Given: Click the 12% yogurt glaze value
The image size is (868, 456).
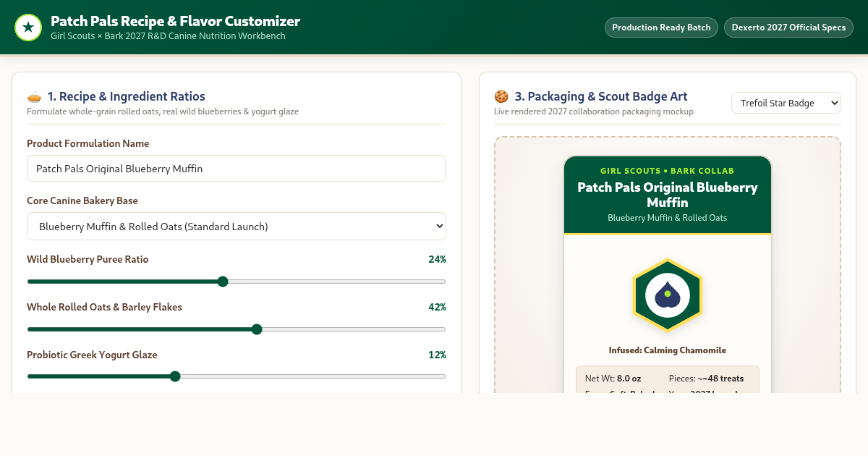Looking at the screenshot, I should click(x=437, y=355).
